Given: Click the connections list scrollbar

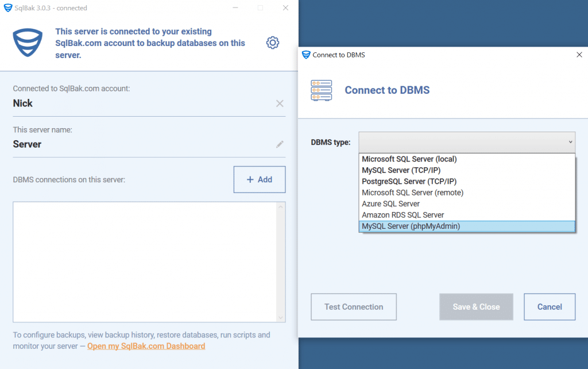Looking at the screenshot, I should (281, 262).
